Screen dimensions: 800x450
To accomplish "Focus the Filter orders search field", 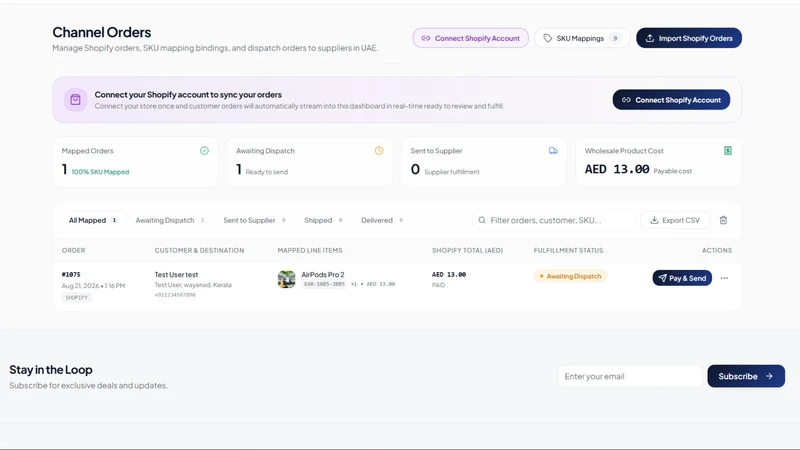I will (x=554, y=220).
